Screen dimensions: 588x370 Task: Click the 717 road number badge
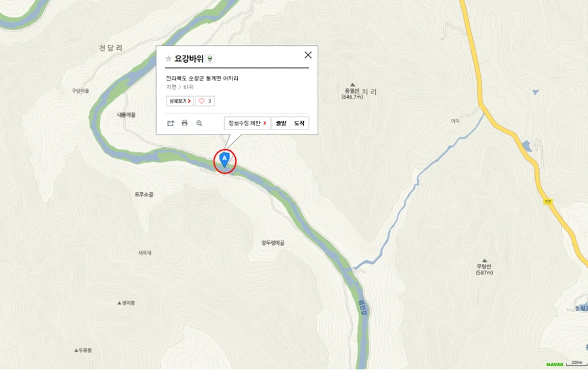[548, 202]
